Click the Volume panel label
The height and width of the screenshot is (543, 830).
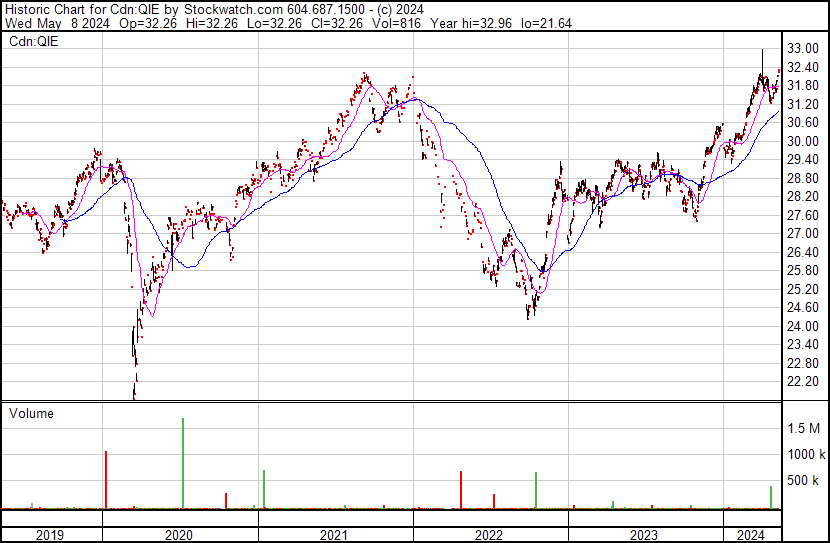[31, 413]
